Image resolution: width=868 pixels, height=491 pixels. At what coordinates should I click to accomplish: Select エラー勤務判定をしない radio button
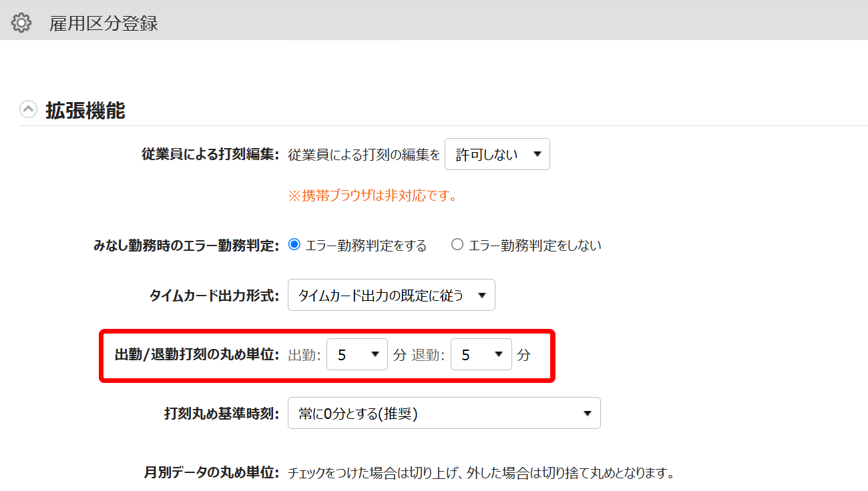457,245
